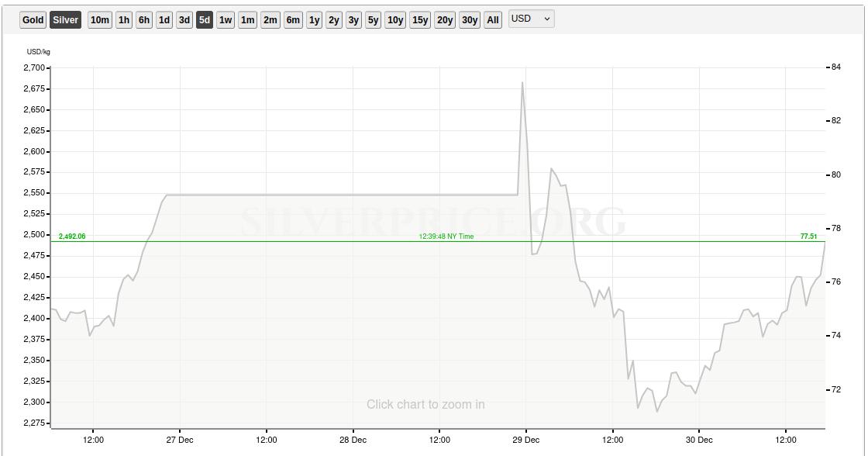Viewport: 868px width, 456px height.
Task: Set range to 1h
Action: 124,20
